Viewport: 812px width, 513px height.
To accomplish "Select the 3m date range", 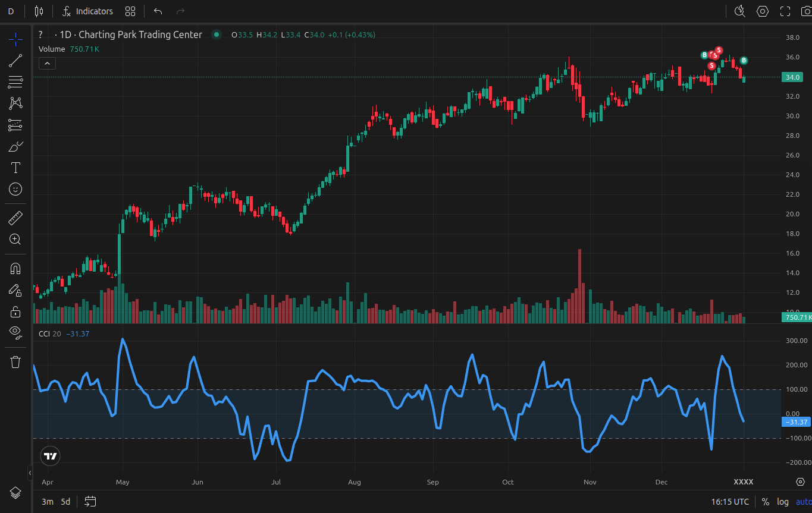I will click(x=47, y=502).
